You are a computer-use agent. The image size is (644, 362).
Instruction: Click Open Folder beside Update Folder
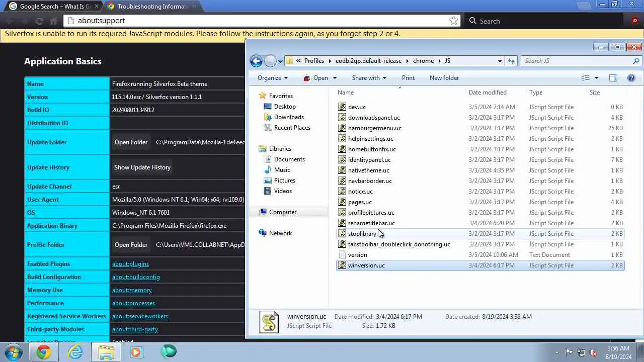point(131,142)
